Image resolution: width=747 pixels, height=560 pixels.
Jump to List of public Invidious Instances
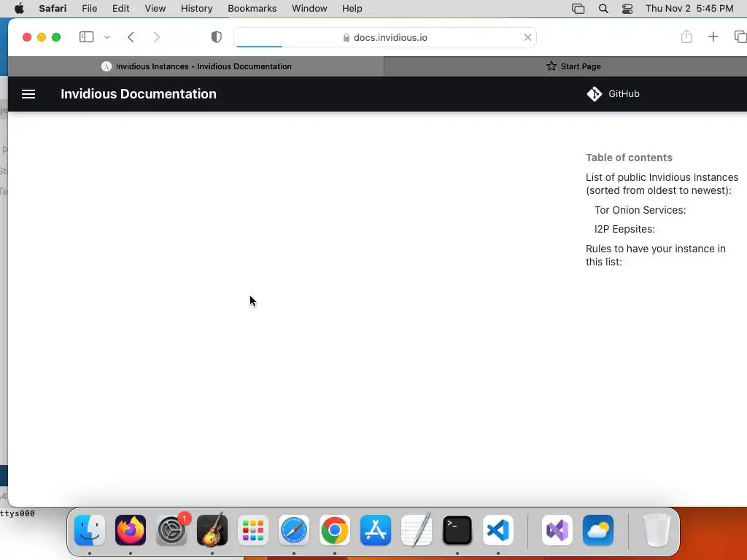pos(662,184)
